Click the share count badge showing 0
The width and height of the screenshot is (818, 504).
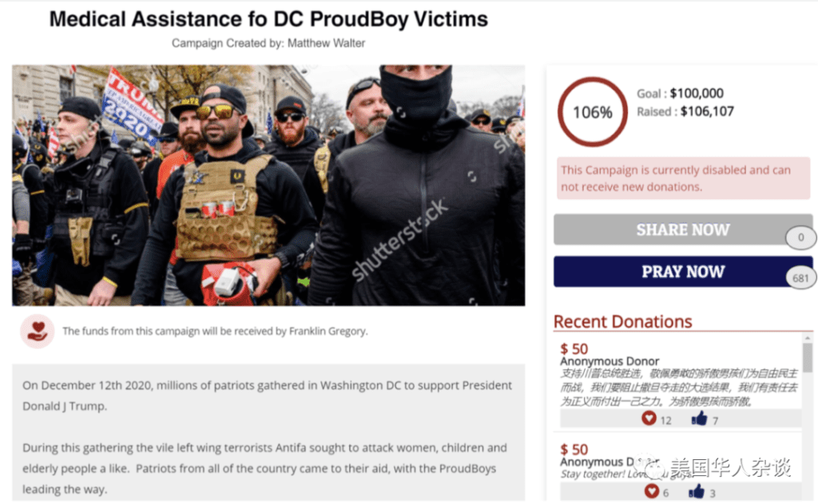coord(801,237)
